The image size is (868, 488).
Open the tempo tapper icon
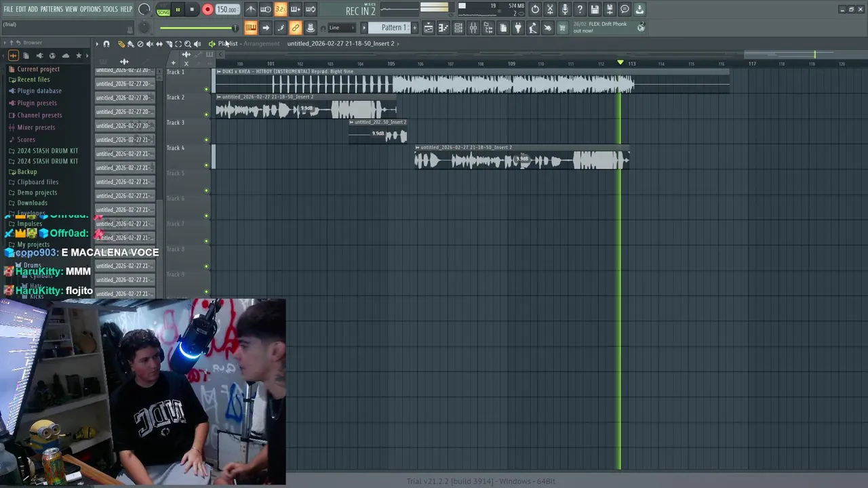[x=533, y=28]
